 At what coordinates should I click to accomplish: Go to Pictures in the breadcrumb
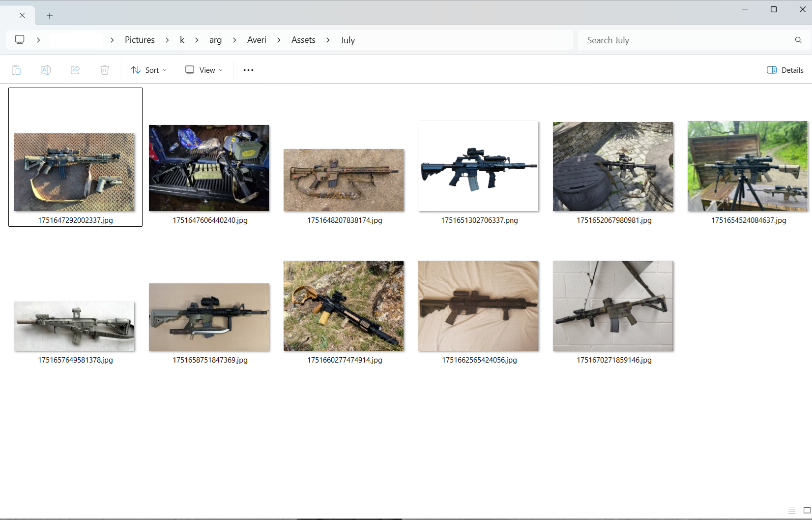pos(140,40)
